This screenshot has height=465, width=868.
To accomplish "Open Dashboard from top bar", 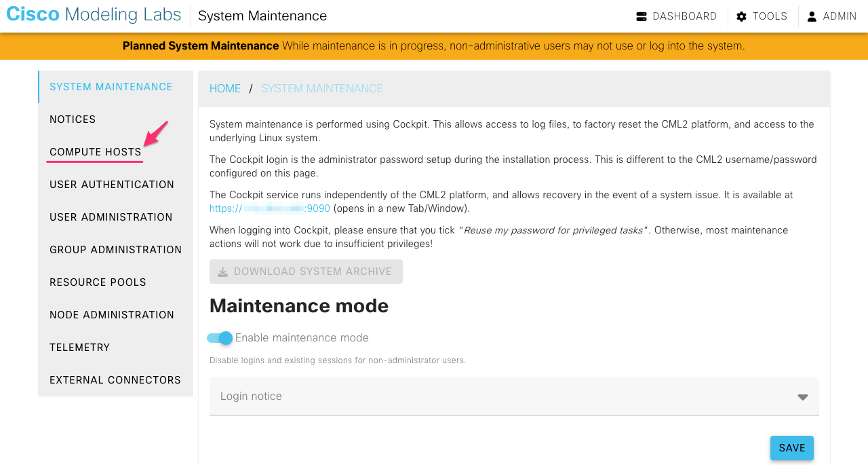I will (x=677, y=16).
